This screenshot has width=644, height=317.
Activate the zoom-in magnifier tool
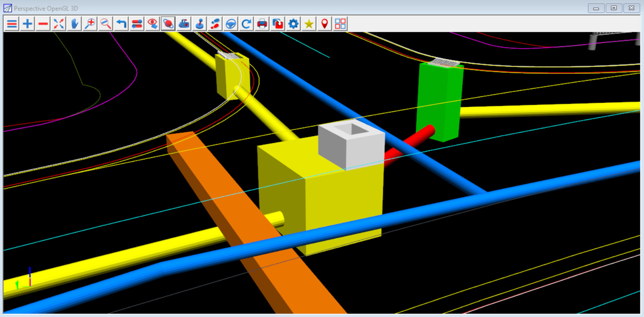pos(90,24)
